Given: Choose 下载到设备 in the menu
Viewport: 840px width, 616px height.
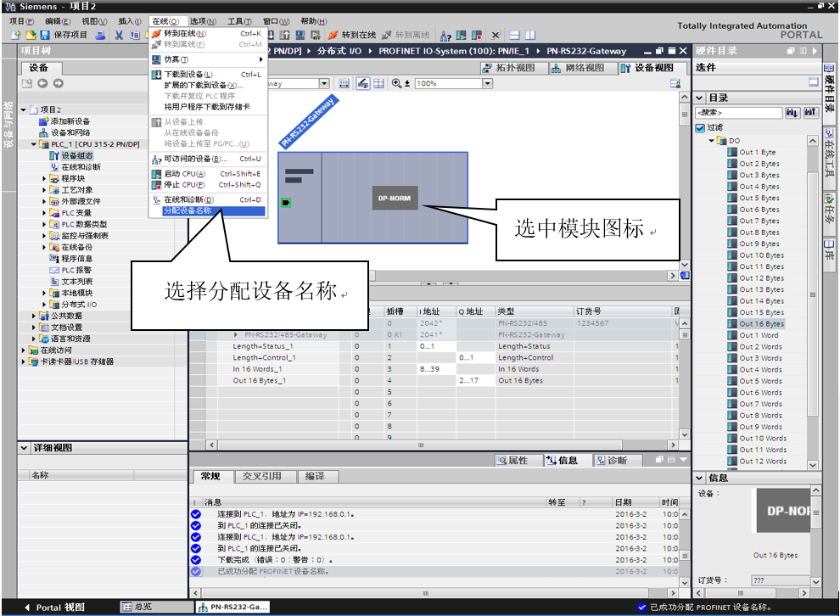Looking at the screenshot, I should [x=207, y=75].
